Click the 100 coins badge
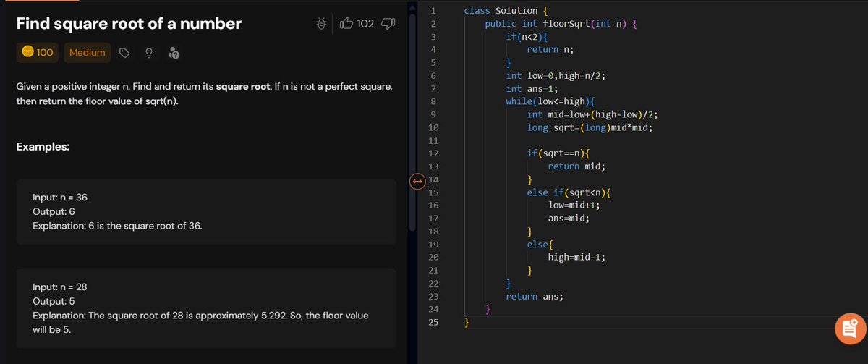 pos(39,52)
